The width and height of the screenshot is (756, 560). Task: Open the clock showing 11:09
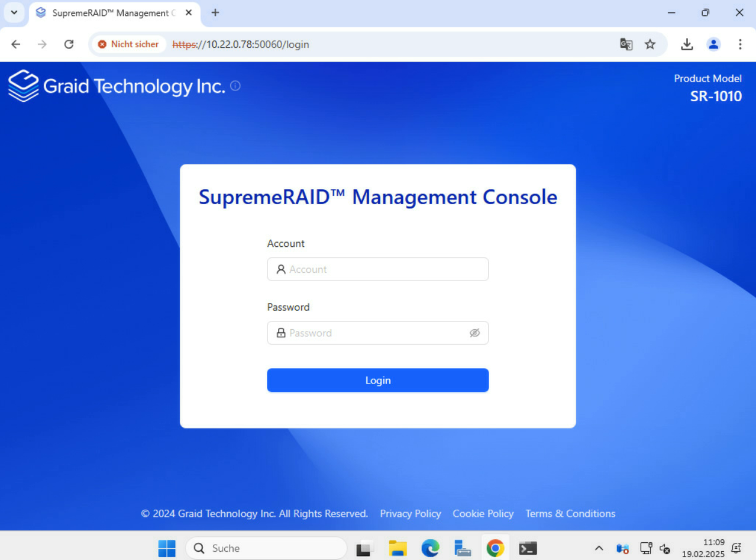tap(703, 548)
